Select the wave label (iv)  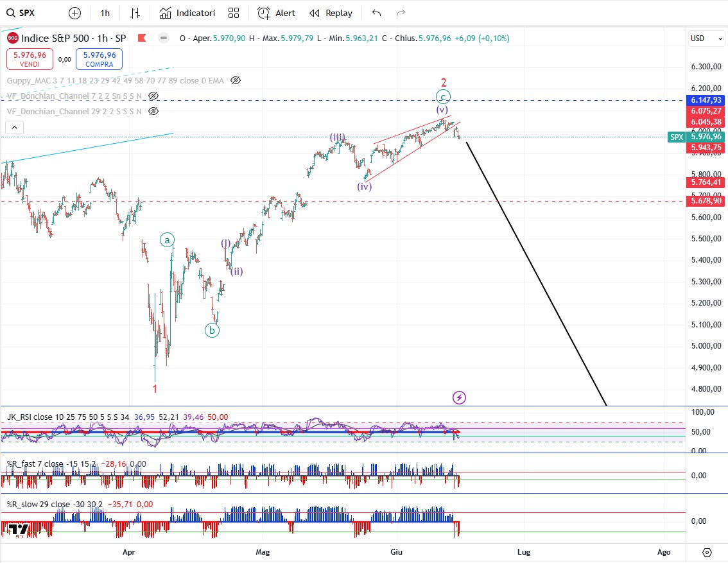click(x=365, y=187)
